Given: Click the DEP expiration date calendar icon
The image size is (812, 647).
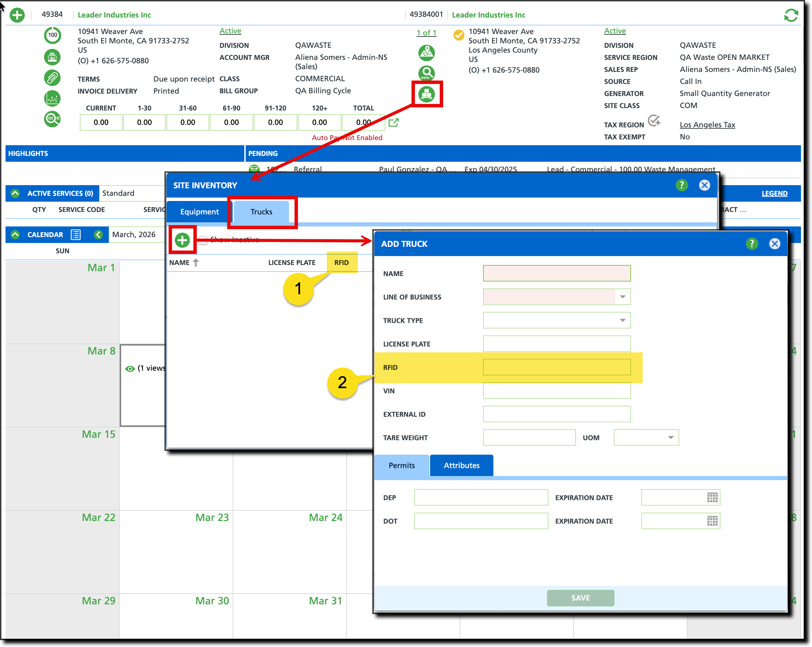Looking at the screenshot, I should [x=712, y=498].
